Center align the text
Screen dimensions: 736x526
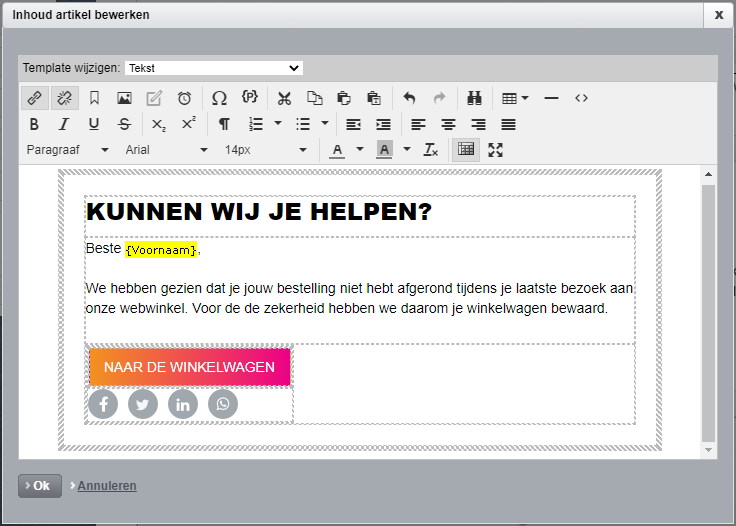click(448, 124)
